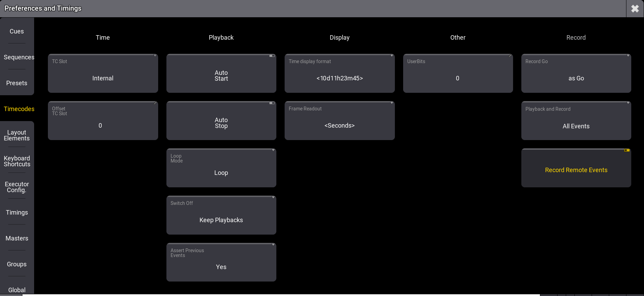Screen dimensions: 644x296
Task: Disable Record Remote Events
Action: click(x=576, y=168)
